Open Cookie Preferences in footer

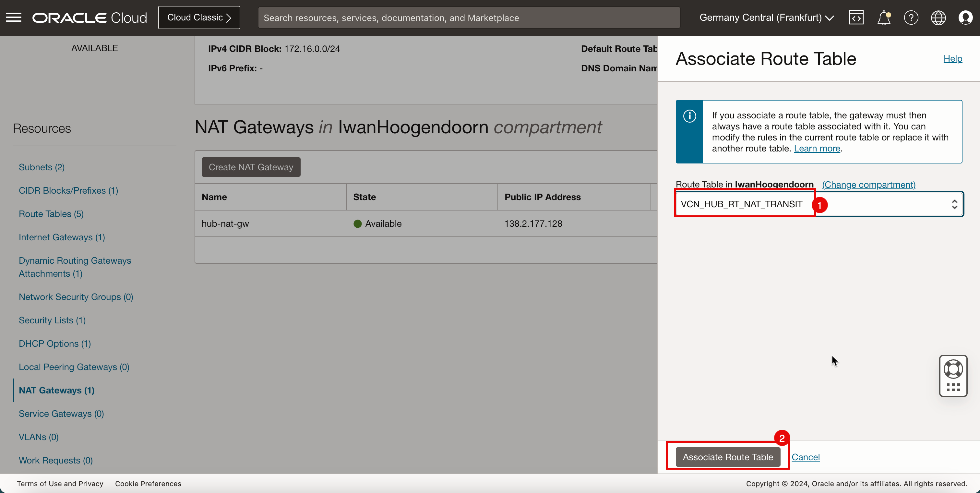pyautogui.click(x=148, y=484)
